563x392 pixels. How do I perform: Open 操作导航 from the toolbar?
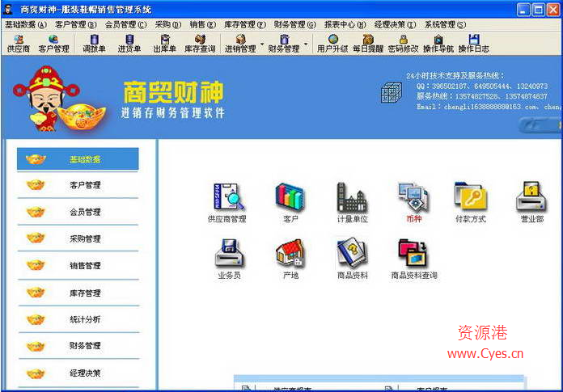coord(438,44)
